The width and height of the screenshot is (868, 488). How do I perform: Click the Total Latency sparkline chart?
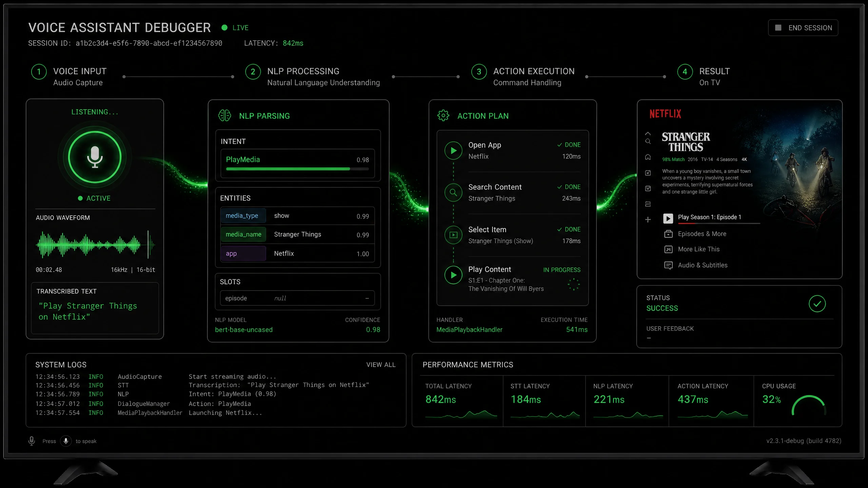point(461,414)
